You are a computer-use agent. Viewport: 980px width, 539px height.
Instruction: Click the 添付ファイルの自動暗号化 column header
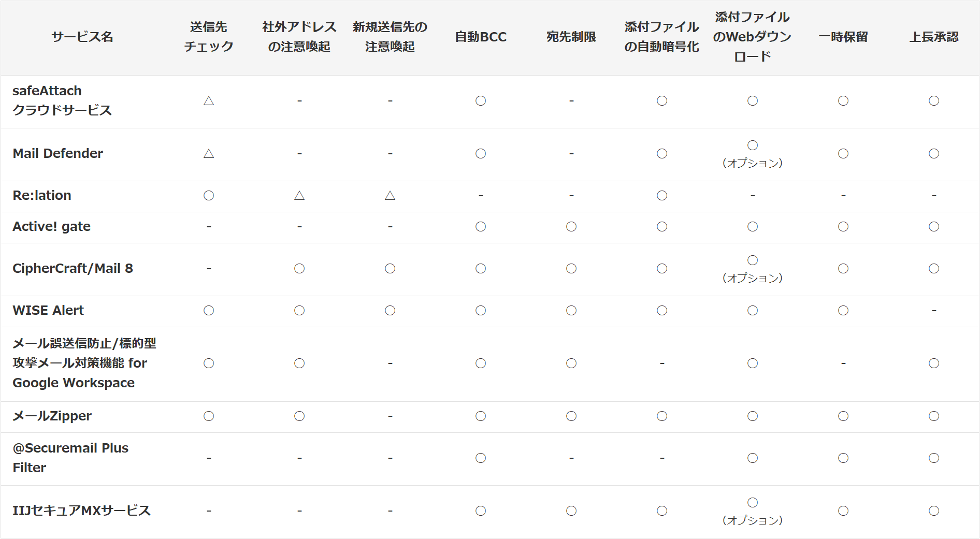point(661,37)
